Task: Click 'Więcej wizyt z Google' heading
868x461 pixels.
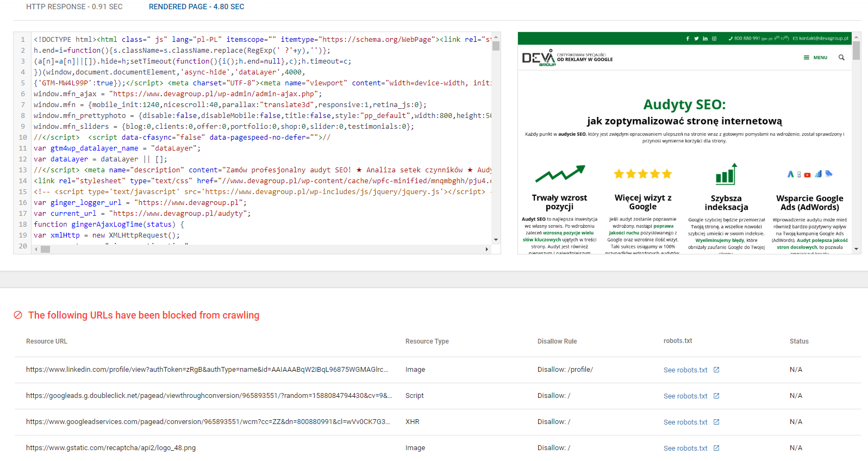Action: point(643,202)
